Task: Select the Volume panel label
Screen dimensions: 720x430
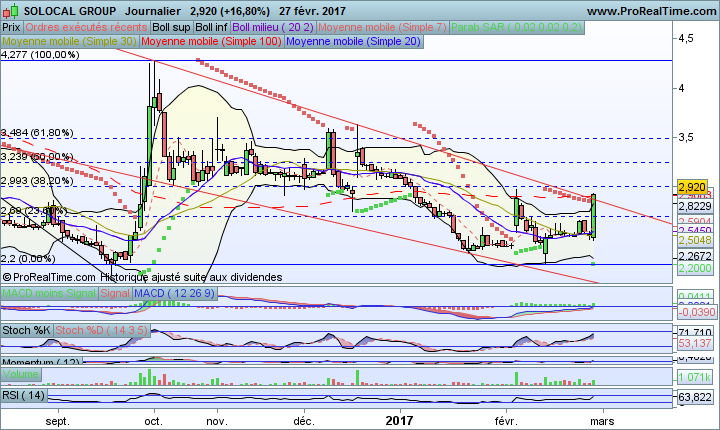Action: click(x=21, y=374)
